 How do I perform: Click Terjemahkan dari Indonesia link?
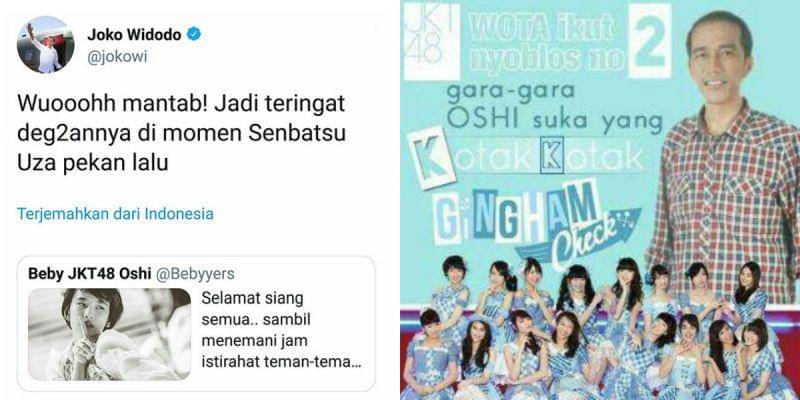(115, 214)
